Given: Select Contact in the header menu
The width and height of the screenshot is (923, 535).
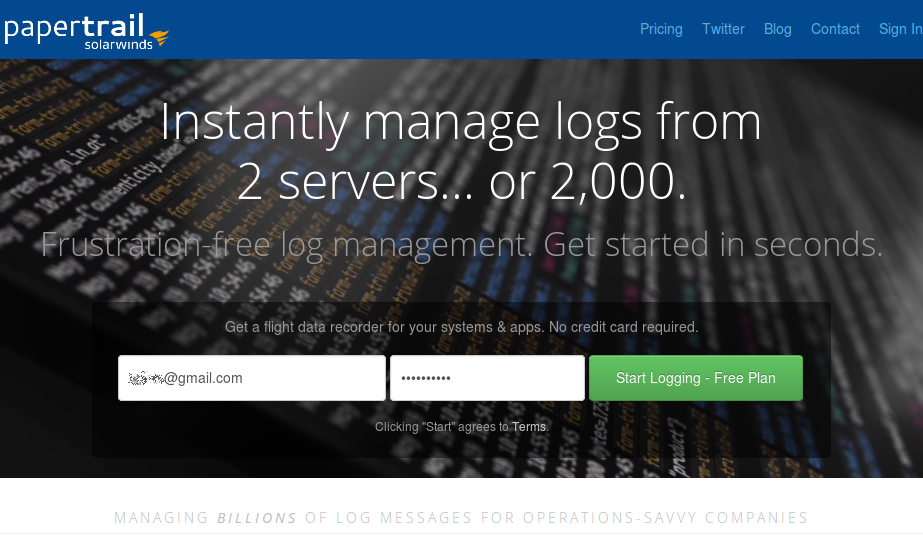Looking at the screenshot, I should tap(835, 29).
